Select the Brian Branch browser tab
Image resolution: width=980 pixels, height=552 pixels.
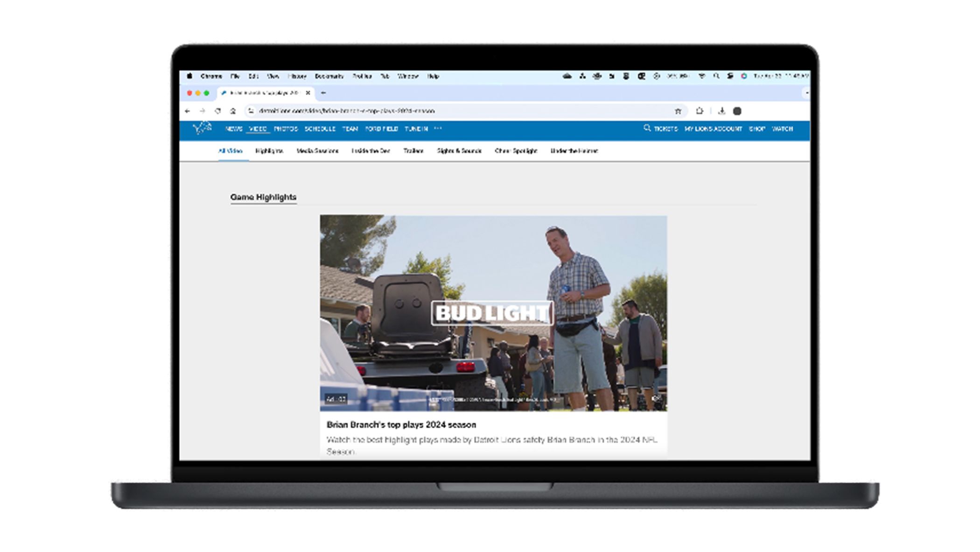point(266,93)
